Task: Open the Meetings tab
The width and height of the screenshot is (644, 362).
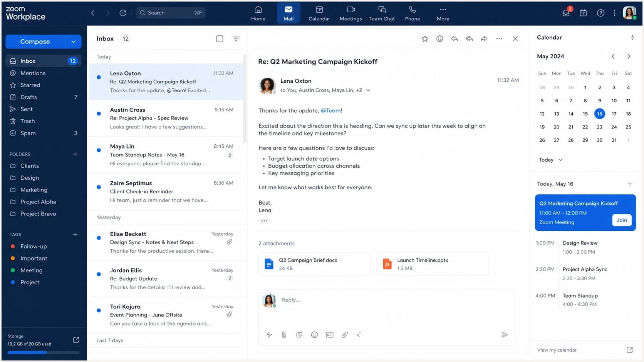Action: click(x=351, y=13)
